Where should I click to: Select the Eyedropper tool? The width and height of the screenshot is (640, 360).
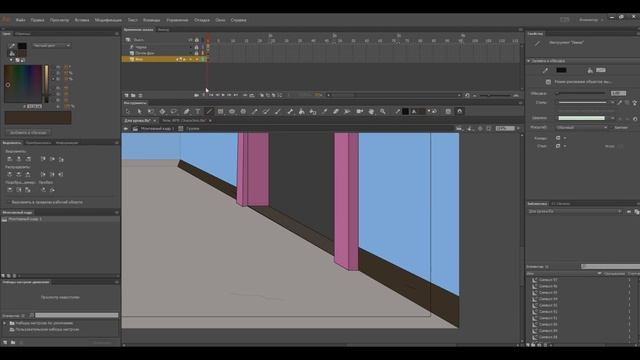[324, 111]
